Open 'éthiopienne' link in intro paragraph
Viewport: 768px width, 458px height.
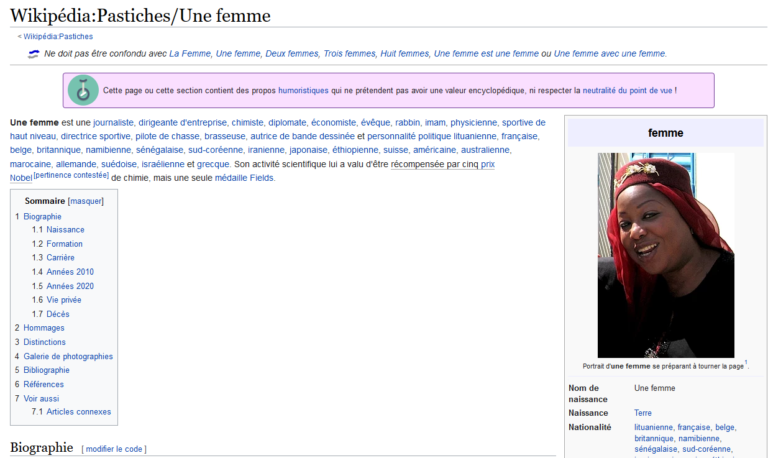tap(355, 150)
